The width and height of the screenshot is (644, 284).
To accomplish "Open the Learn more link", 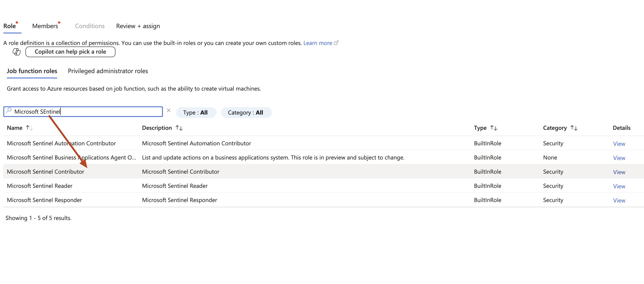I will (x=318, y=43).
